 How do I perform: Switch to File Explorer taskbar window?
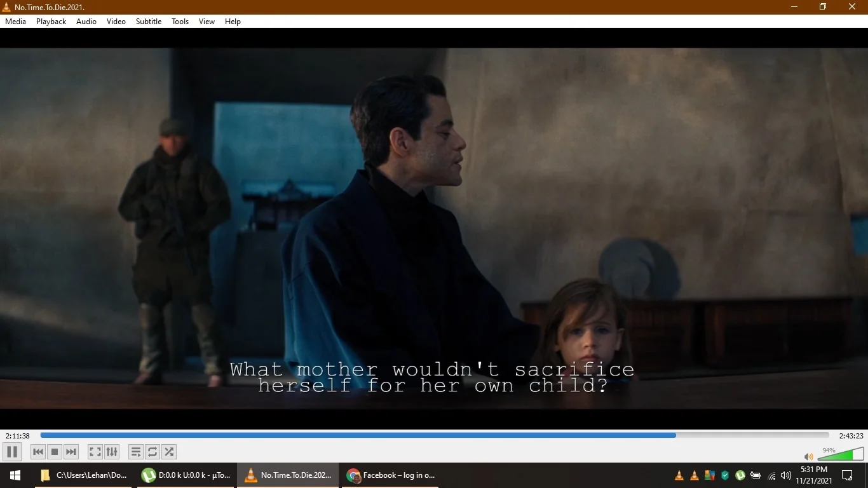point(83,475)
